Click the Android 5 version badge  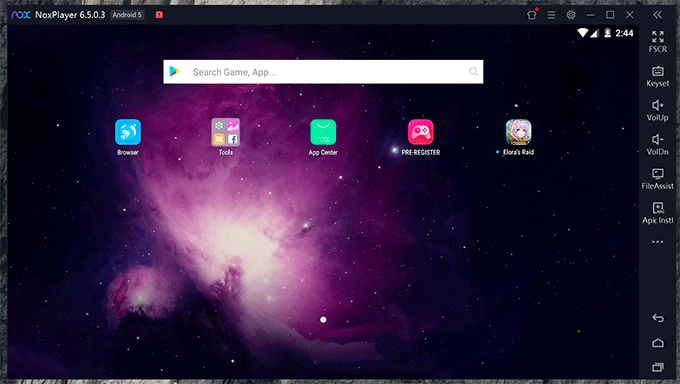(127, 15)
